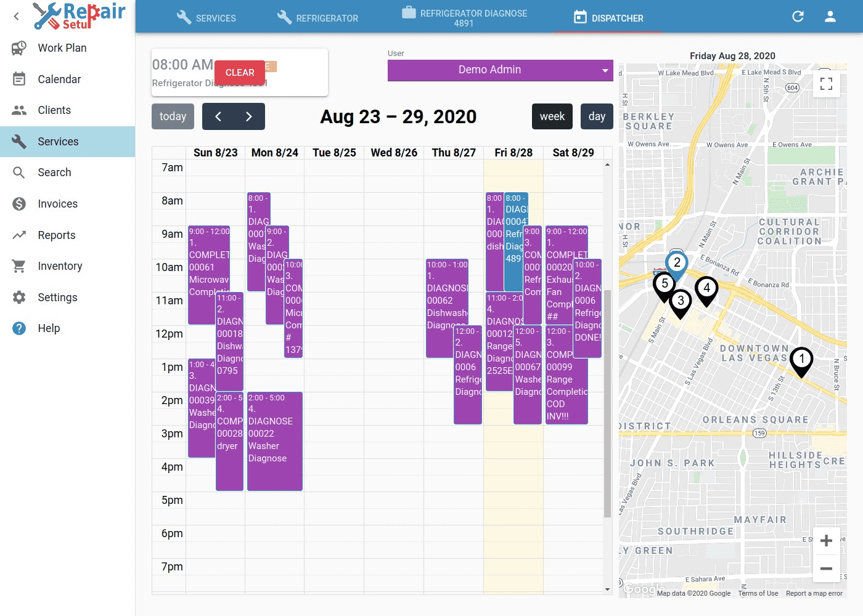Viewport: 863px width, 616px height.
Task: Switch calendar to day view
Action: click(x=596, y=116)
